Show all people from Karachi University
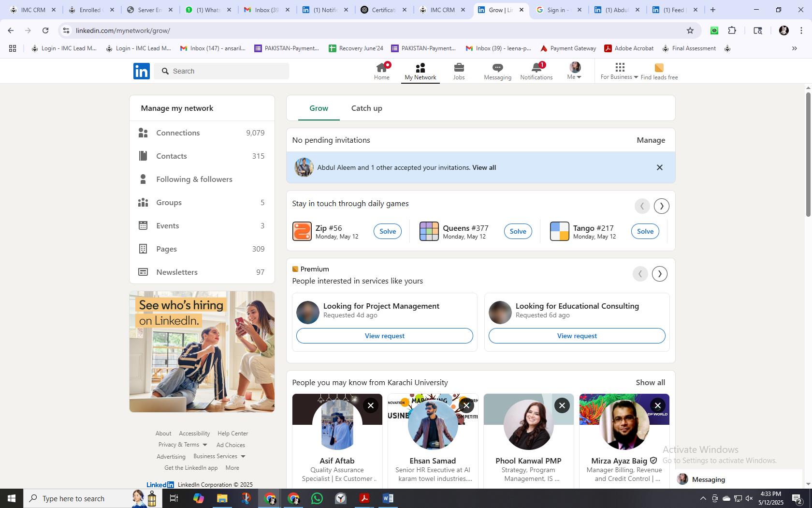Image resolution: width=812 pixels, height=508 pixels. (651, 382)
